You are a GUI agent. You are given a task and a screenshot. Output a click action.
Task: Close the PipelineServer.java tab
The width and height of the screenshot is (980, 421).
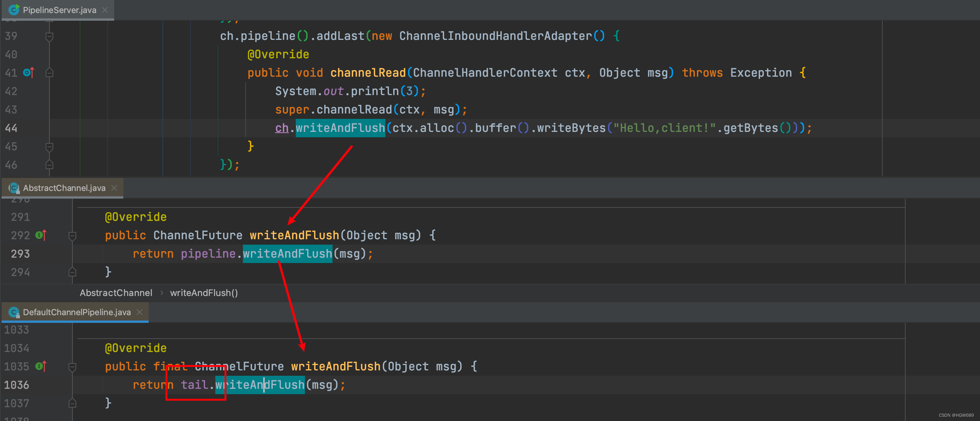pyautogui.click(x=105, y=10)
